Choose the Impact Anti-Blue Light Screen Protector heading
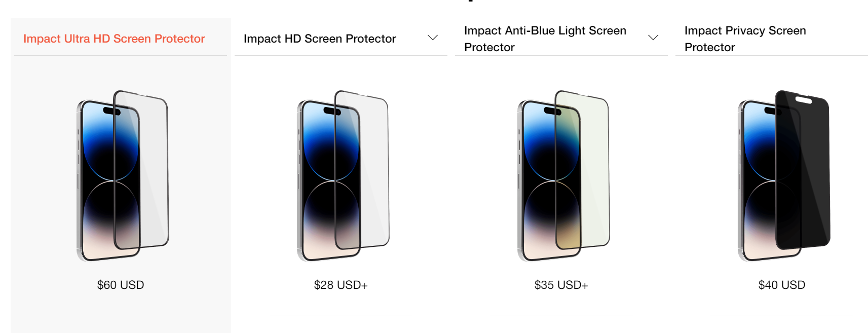The height and width of the screenshot is (333, 868). click(545, 39)
